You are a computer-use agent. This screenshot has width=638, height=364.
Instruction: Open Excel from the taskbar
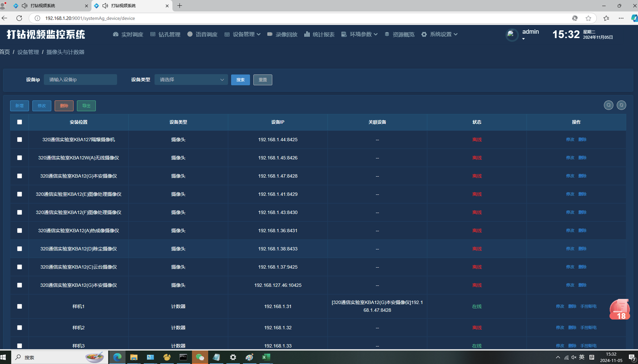(x=266, y=357)
